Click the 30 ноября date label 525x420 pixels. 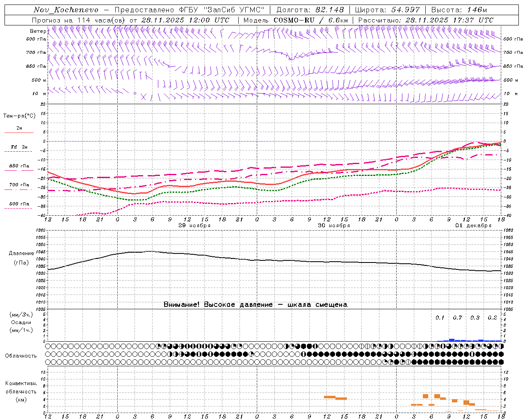click(x=334, y=226)
